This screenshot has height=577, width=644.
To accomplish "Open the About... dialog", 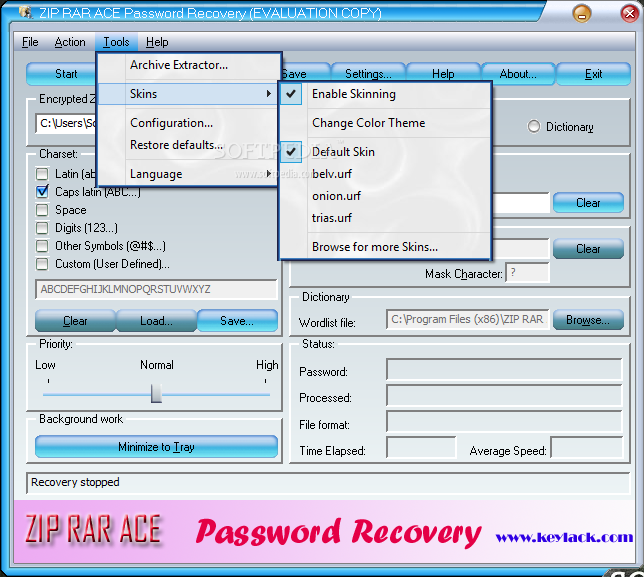I will pyautogui.click(x=518, y=74).
